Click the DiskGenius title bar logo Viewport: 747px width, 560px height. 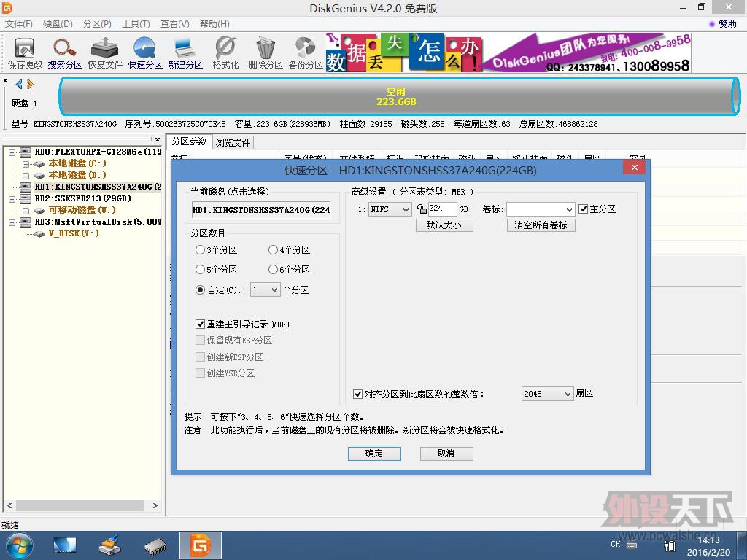[x=7, y=7]
